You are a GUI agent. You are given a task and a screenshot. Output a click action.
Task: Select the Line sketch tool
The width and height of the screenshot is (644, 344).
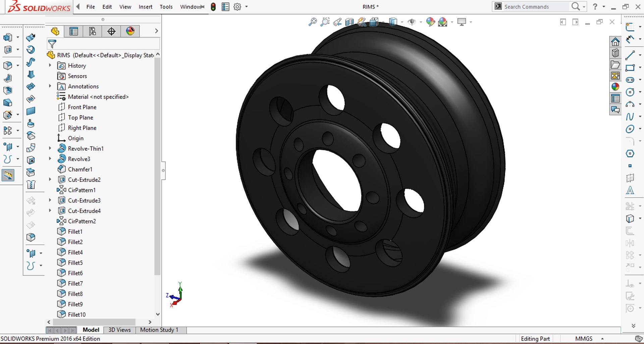pyautogui.click(x=630, y=55)
